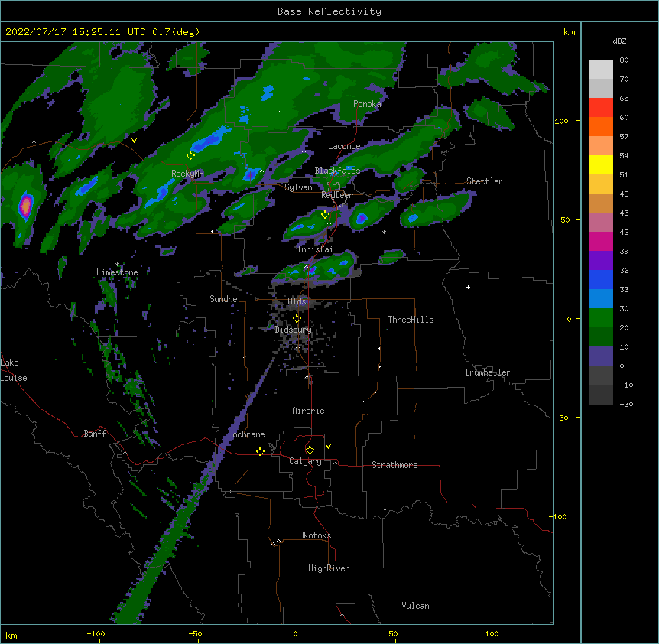
Task: Click the Olds city label
Action: (x=297, y=301)
